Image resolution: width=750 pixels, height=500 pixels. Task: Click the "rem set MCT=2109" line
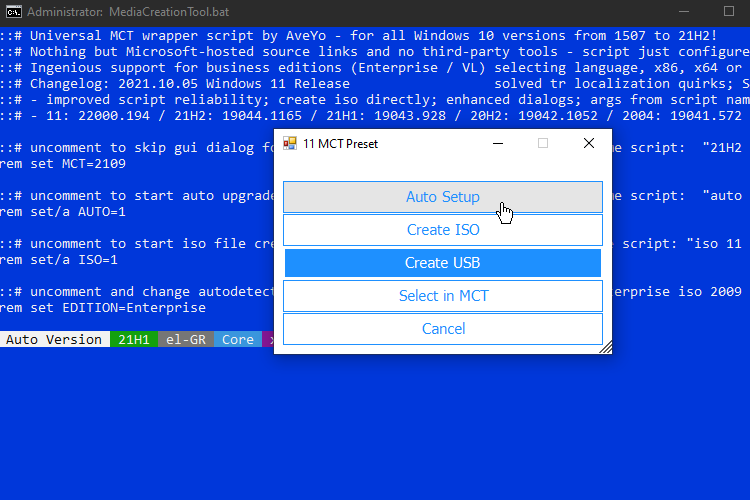click(x=63, y=164)
